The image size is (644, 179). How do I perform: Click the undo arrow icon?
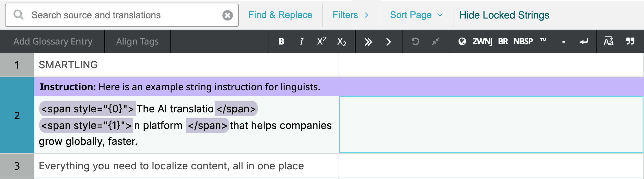click(x=415, y=41)
